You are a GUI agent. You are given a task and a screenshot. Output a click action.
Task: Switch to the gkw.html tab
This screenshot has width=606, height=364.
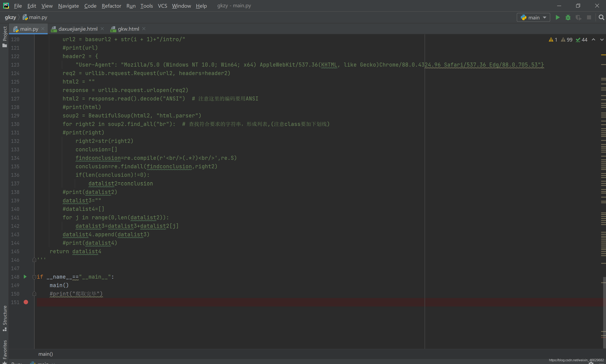click(x=128, y=29)
